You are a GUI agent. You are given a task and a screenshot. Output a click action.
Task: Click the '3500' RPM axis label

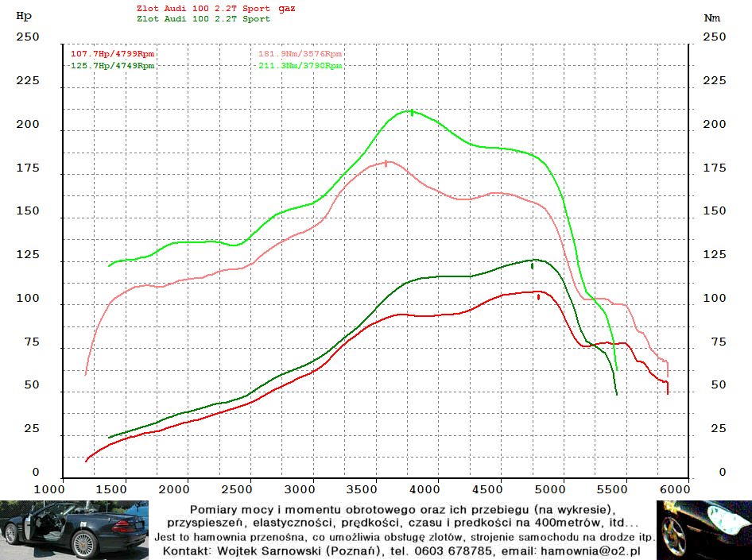[x=362, y=489]
